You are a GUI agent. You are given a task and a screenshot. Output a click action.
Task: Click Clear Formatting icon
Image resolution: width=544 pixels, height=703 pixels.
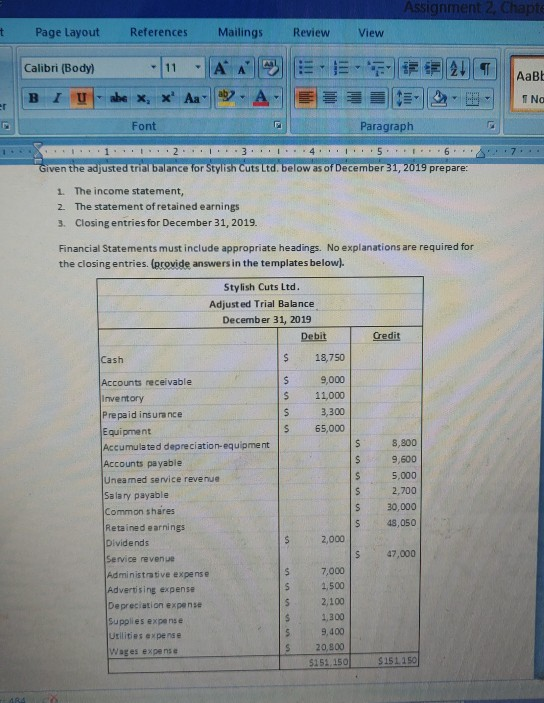coord(270,67)
